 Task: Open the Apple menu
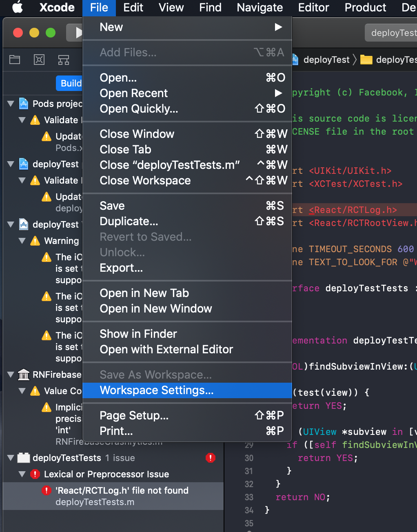click(x=18, y=7)
